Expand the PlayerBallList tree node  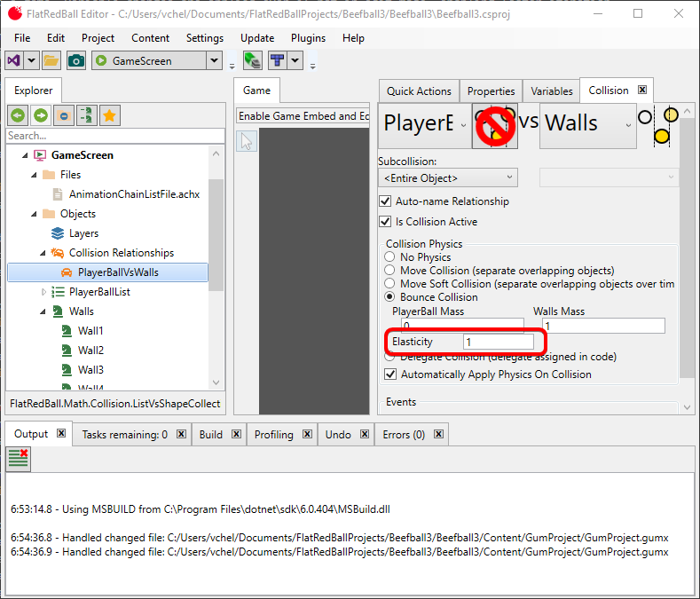43,292
